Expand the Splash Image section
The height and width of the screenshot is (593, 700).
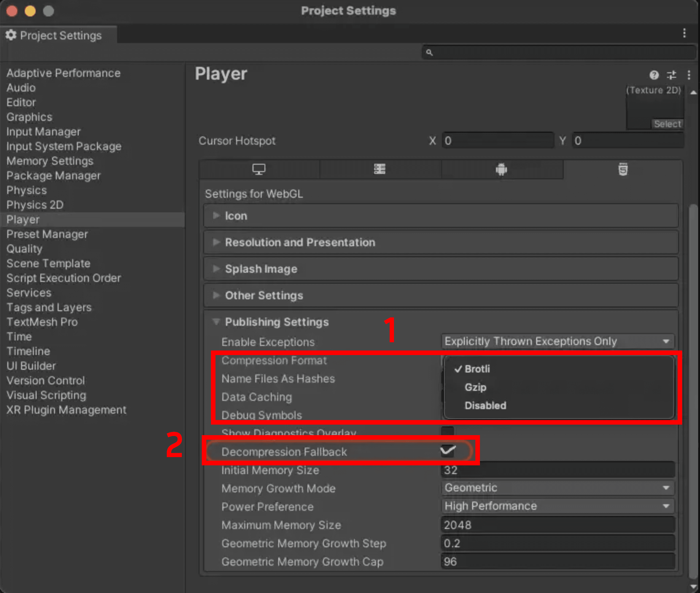441,269
